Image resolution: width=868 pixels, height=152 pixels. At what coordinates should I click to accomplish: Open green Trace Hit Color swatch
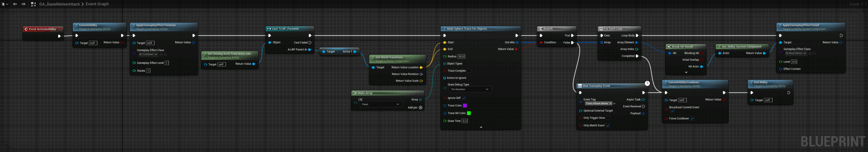469,114
